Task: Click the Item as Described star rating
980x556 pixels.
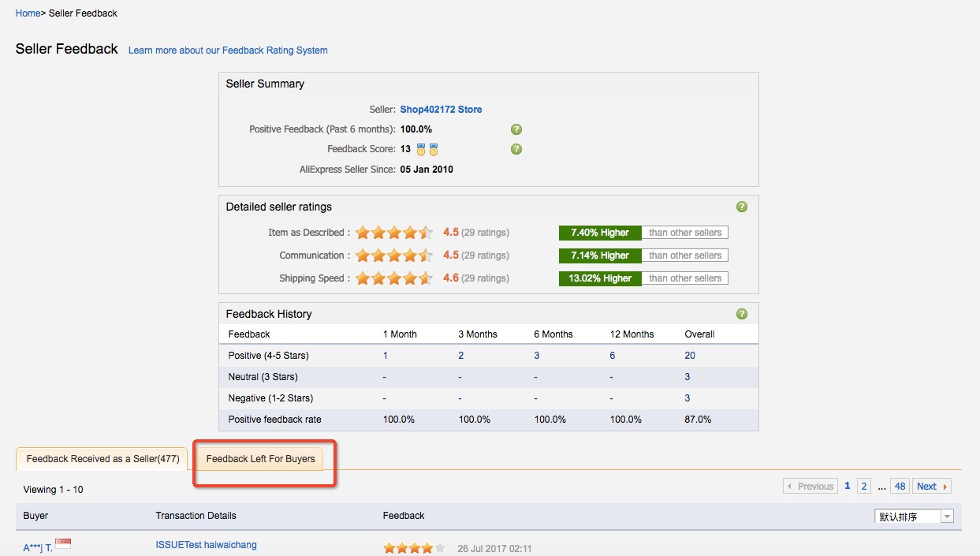Action: [x=394, y=233]
